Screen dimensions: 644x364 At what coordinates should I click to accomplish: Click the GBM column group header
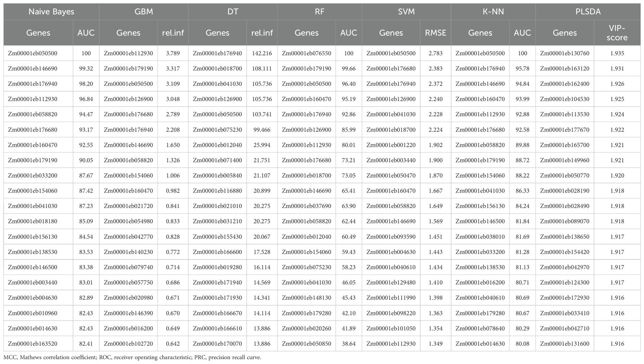144,12
